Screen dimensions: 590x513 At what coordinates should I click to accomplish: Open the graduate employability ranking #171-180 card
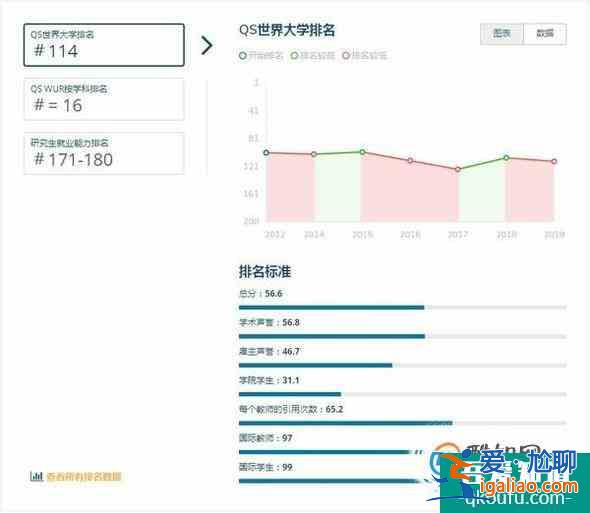coord(104,153)
